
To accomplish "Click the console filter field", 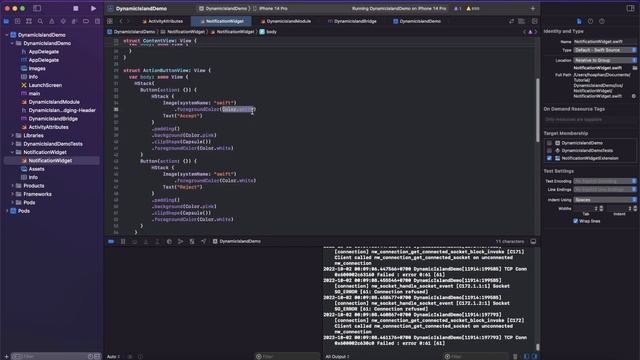I will click(477, 356).
